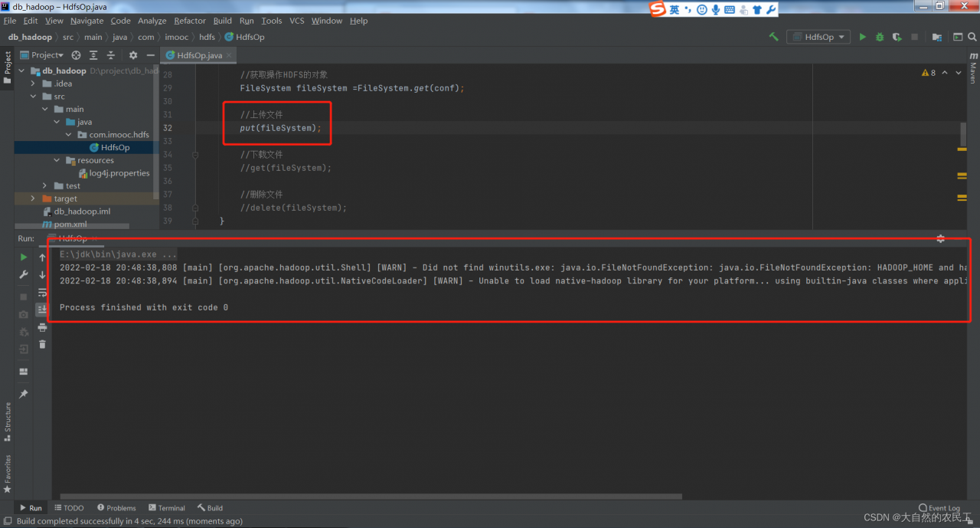Screen dimensions: 980x528
Task: Open Run panel settings gear icon
Action: click(x=941, y=239)
